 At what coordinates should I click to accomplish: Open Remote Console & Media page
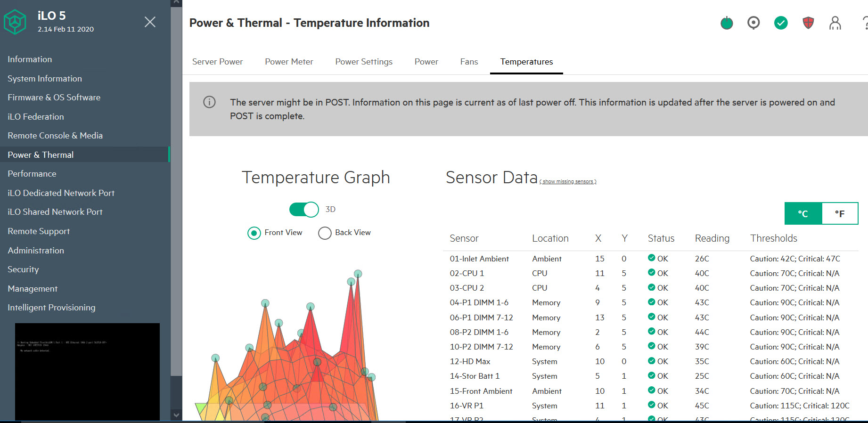click(x=55, y=136)
